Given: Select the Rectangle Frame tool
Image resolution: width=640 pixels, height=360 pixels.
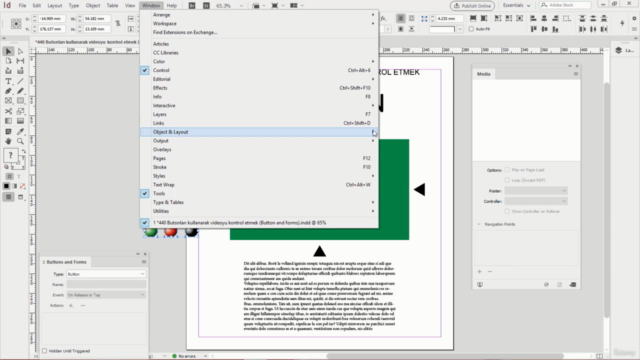Looking at the screenshot, I should coord(8,101).
